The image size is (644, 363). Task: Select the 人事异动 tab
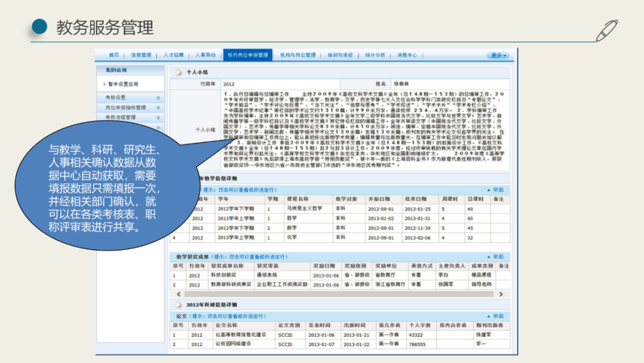(x=205, y=55)
